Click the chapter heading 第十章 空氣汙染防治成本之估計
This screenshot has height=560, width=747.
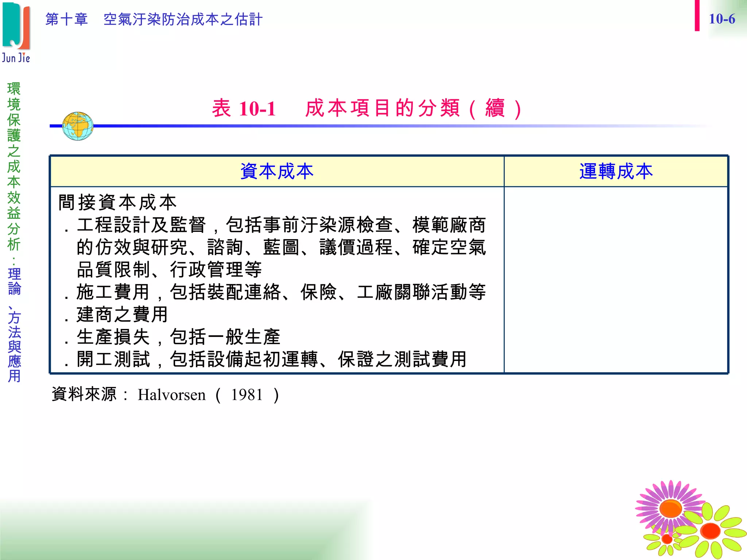point(154,19)
